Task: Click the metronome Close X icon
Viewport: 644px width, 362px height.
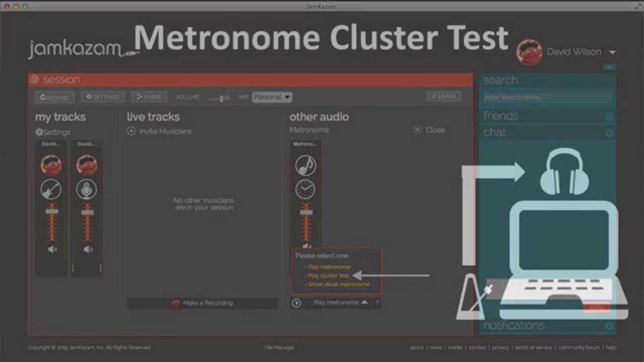Action: [x=418, y=130]
